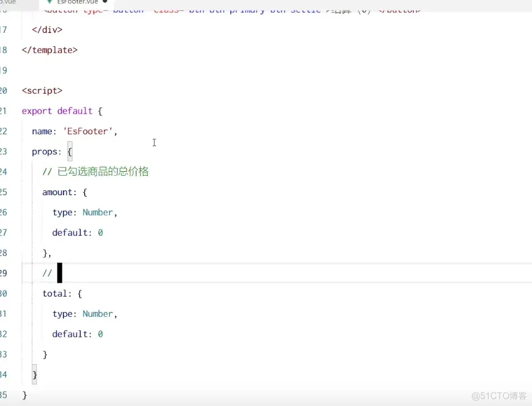Click default 0 value under amount

tap(100, 233)
